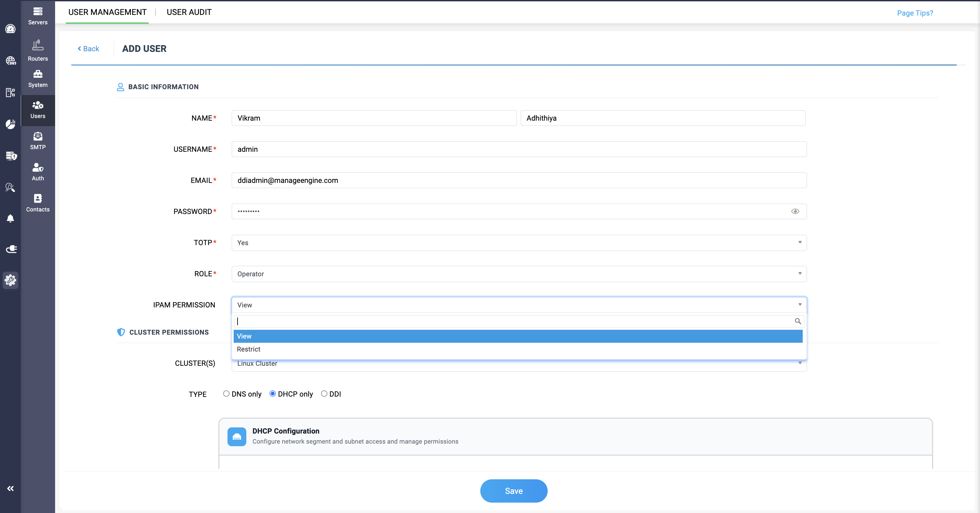Open the notifications bell icon

(10, 219)
